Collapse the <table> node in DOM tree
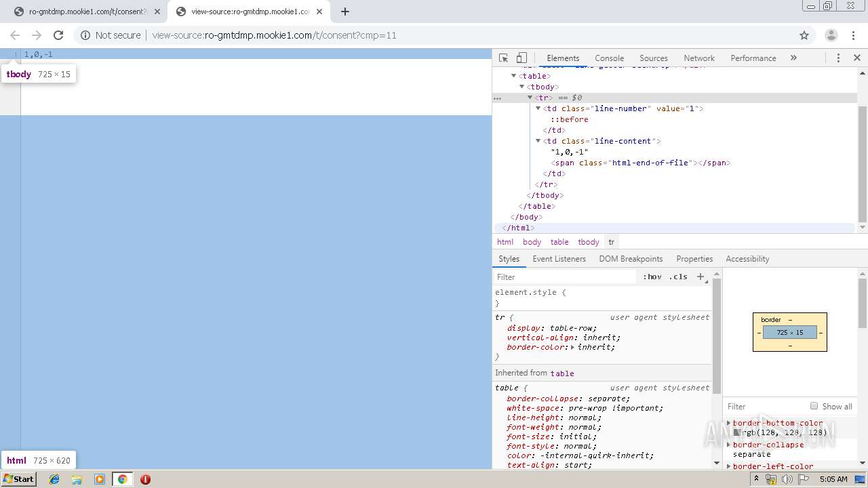 coord(513,76)
